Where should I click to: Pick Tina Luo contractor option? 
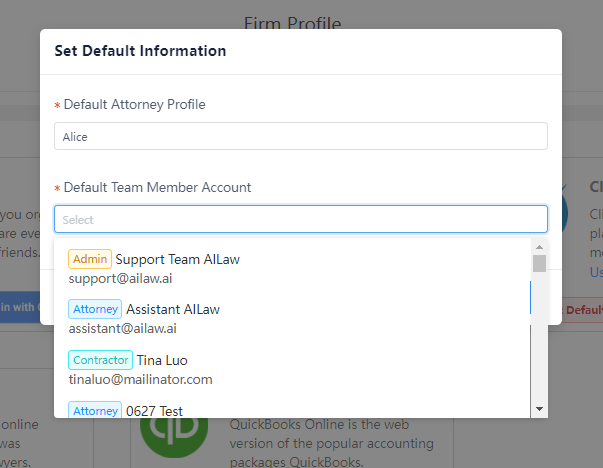coord(292,369)
